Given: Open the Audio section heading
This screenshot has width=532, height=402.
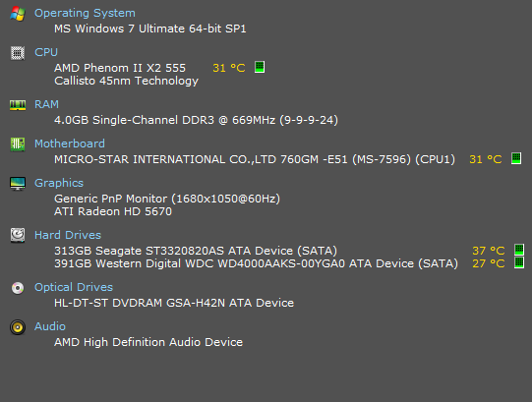Looking at the screenshot, I should coord(50,326).
